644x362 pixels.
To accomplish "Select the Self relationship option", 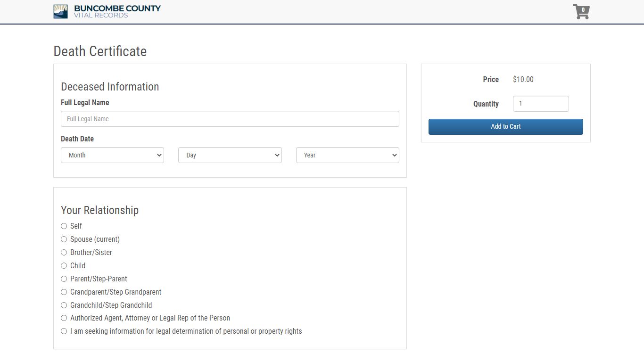I will point(64,226).
